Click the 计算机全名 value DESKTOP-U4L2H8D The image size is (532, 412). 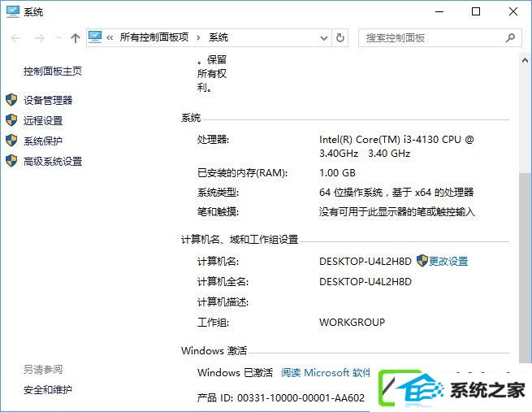point(365,282)
